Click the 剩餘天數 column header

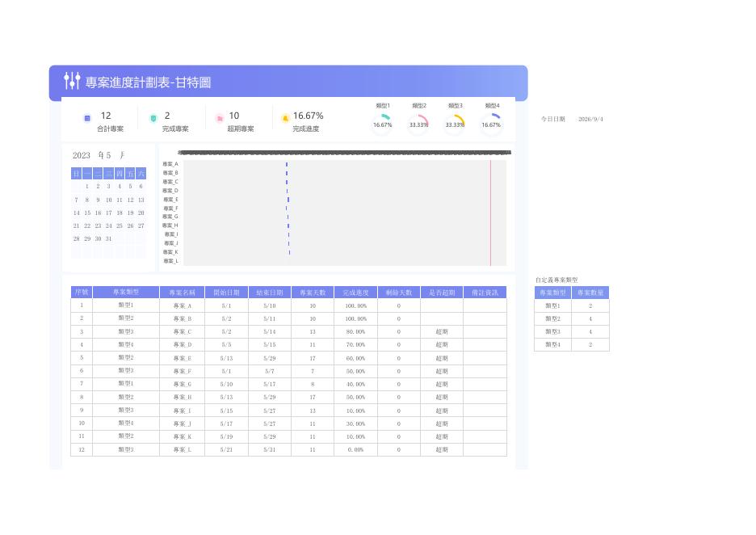click(x=399, y=293)
